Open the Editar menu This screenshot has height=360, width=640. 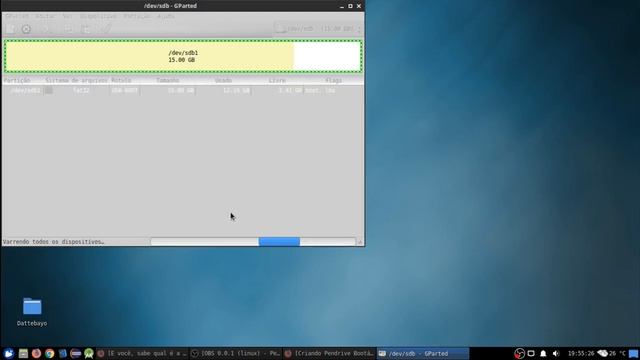45,16
